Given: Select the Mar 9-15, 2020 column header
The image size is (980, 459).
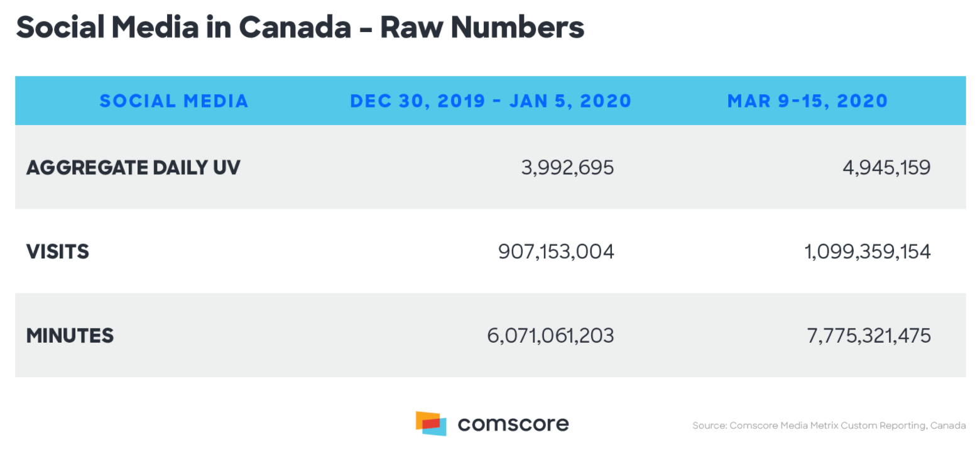Looking at the screenshot, I should [x=807, y=101].
